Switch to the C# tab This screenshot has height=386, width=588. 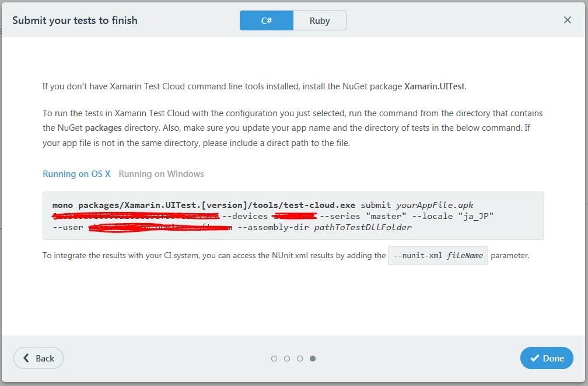[266, 20]
